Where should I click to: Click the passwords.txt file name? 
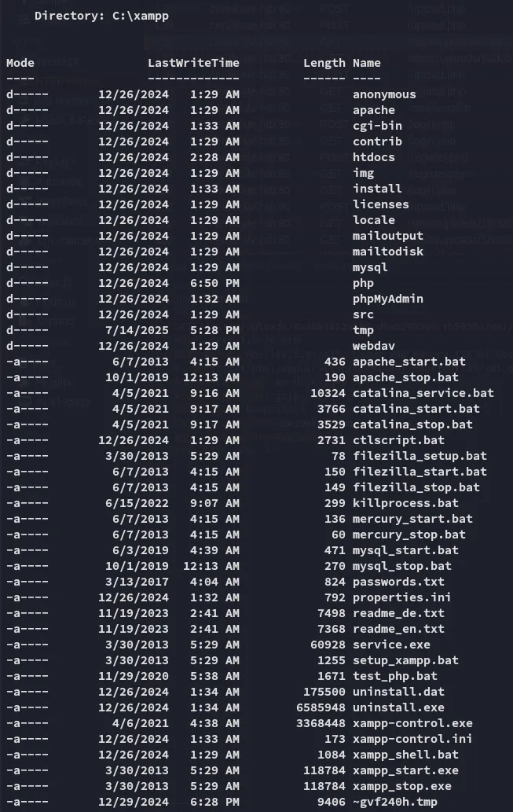[x=398, y=582]
